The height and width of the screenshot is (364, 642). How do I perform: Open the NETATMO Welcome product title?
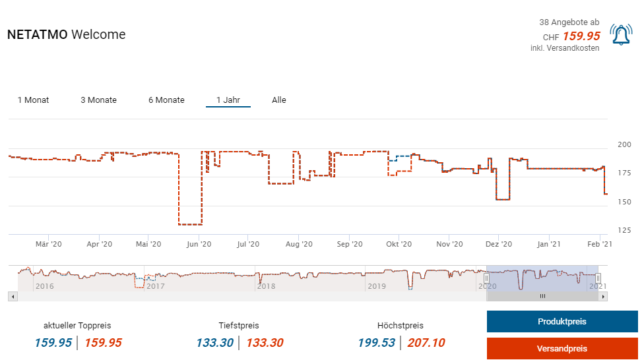tap(66, 35)
